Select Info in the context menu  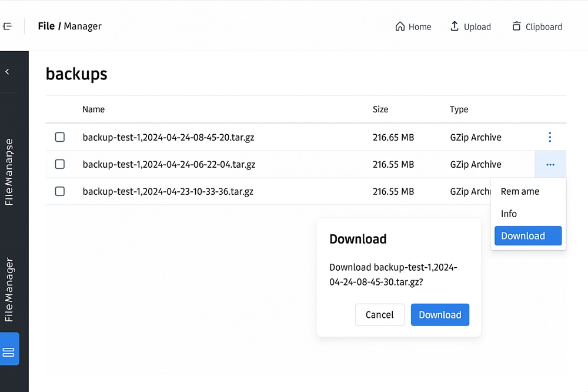pos(509,214)
